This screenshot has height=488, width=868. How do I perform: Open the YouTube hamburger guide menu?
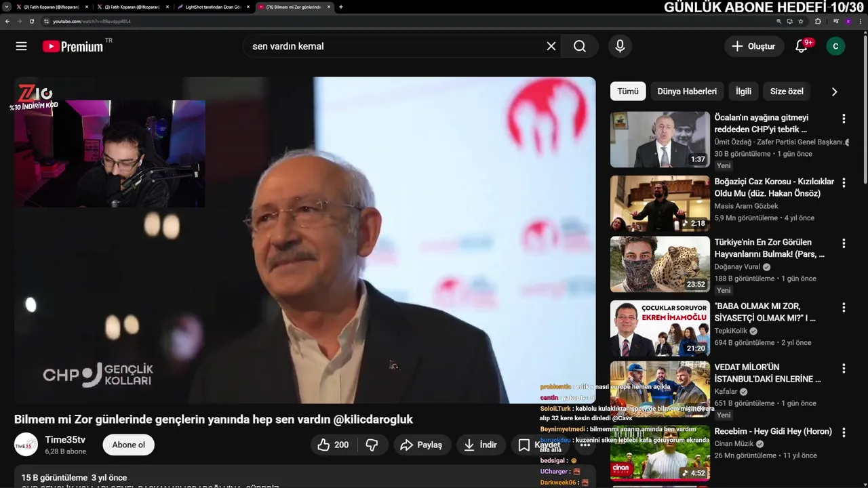tap(21, 46)
